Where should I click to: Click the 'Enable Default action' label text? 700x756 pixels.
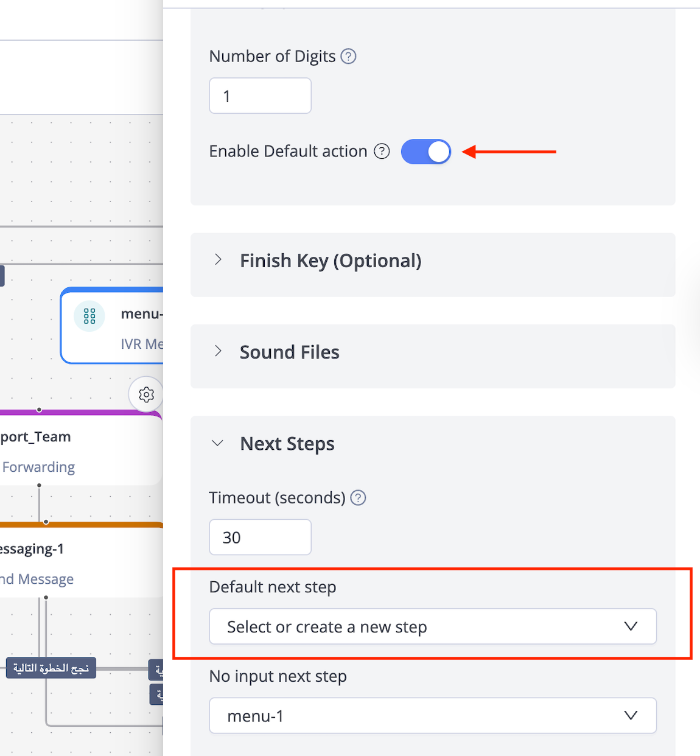[289, 151]
